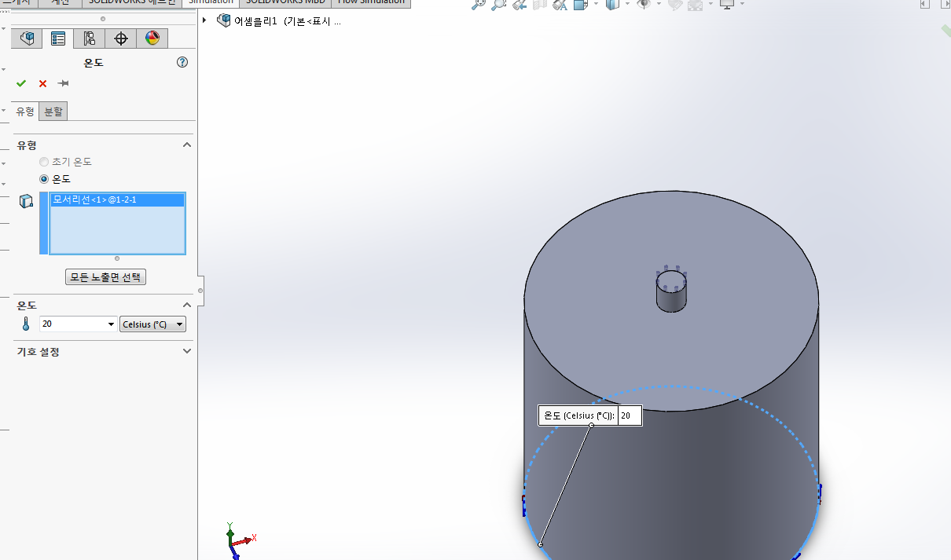
Task: Click the blue dashed bottom edge of cylinder
Action: pos(671,386)
